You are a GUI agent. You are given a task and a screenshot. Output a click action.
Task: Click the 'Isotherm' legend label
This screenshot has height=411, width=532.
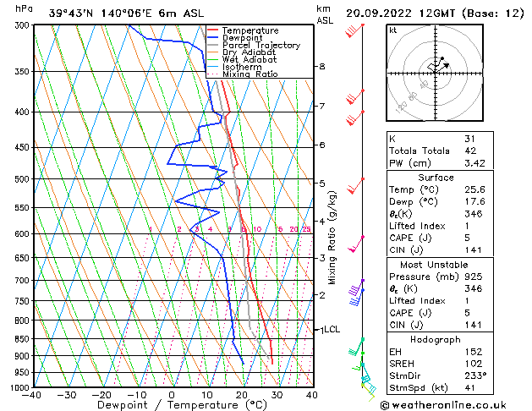pos(242,67)
